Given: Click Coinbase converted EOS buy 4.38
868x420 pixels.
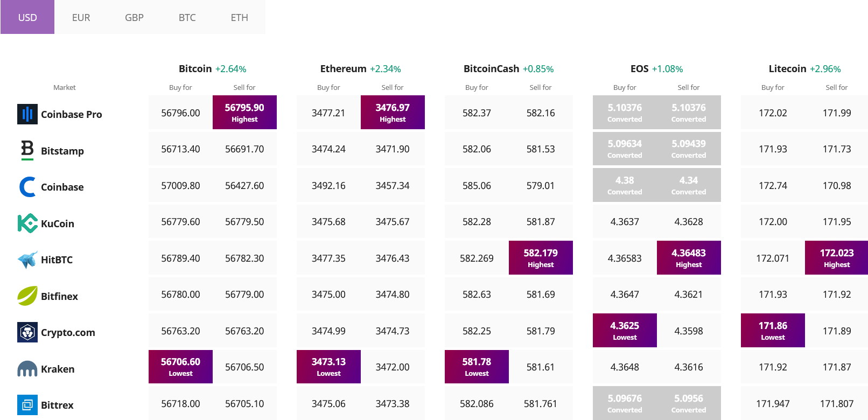Looking at the screenshot, I should click(x=625, y=185).
